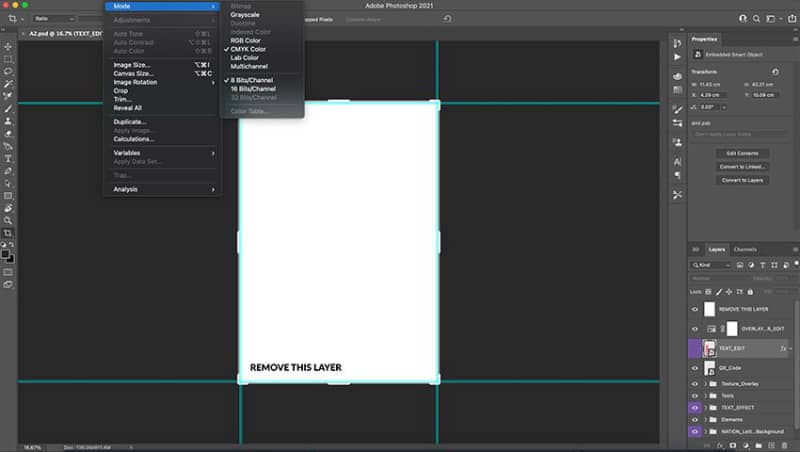Create a new group folder icon
This screenshot has width=800, height=452.
(x=759, y=445)
